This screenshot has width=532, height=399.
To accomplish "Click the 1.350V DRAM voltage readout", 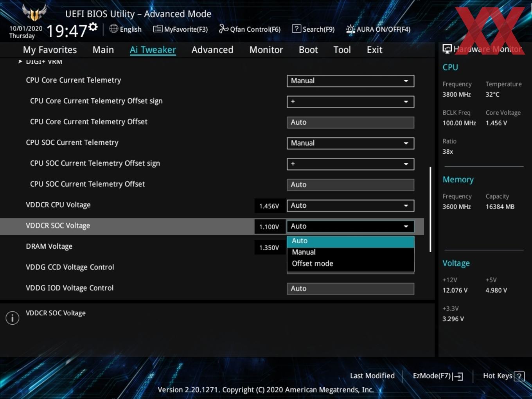I will click(269, 247).
